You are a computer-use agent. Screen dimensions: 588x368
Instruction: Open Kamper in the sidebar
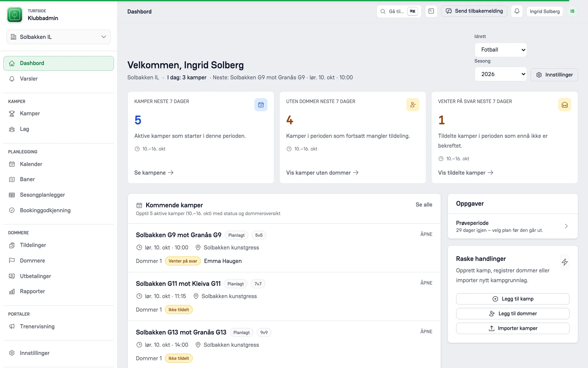[x=59, y=114]
